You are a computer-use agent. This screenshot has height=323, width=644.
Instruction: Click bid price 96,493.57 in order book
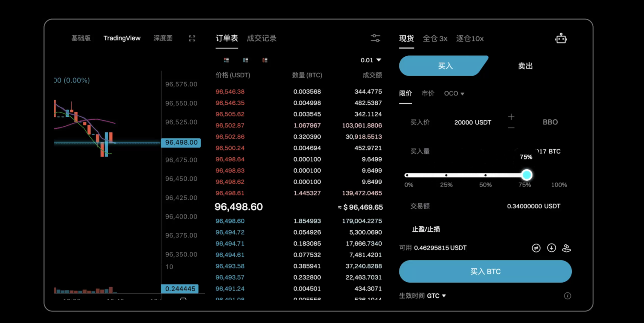pos(230,277)
